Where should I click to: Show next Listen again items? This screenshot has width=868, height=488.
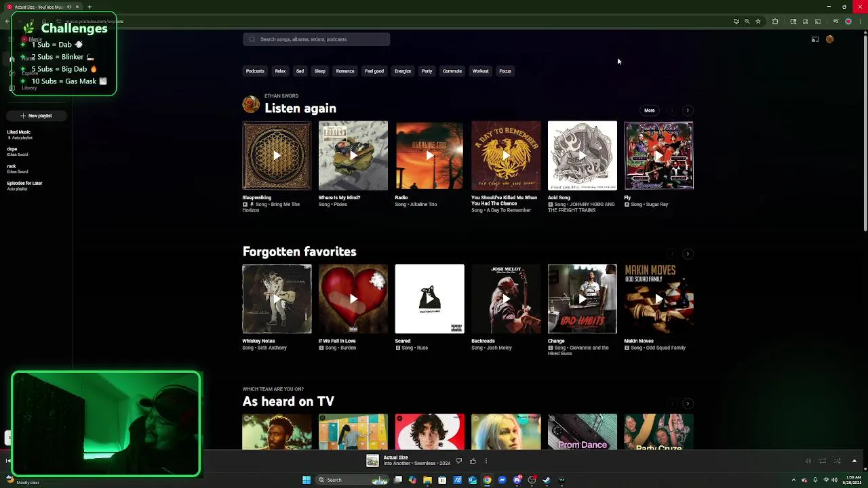[688, 110]
